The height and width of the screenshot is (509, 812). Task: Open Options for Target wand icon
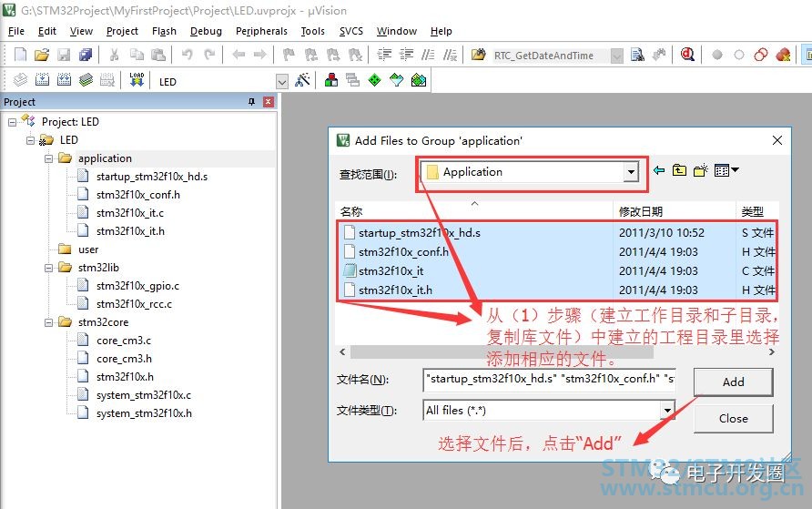302,80
